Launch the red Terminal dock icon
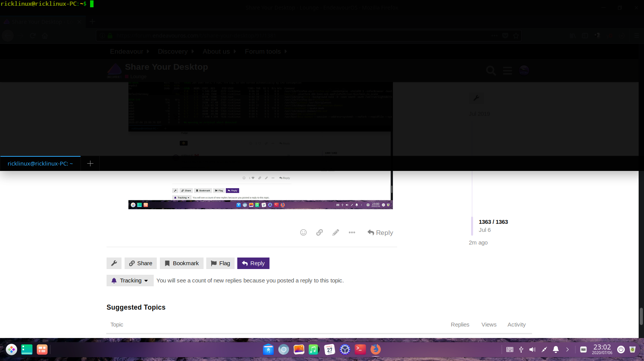The image size is (644, 361). coord(360,350)
